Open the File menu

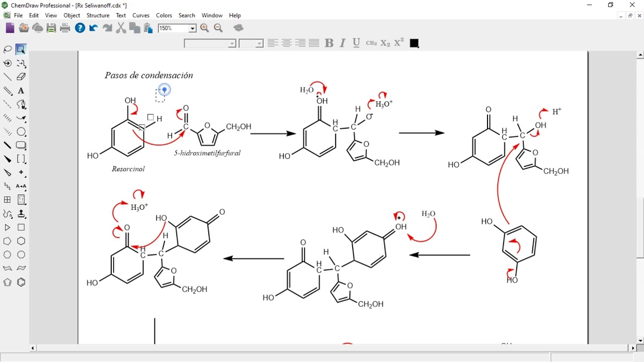[x=18, y=16]
